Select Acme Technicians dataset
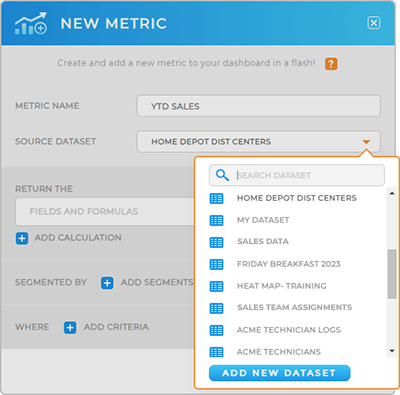 (x=279, y=352)
